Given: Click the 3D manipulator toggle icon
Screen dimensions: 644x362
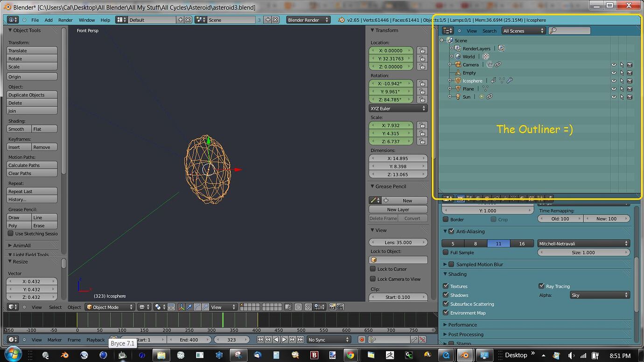Looking at the screenshot, I should click(182, 307).
